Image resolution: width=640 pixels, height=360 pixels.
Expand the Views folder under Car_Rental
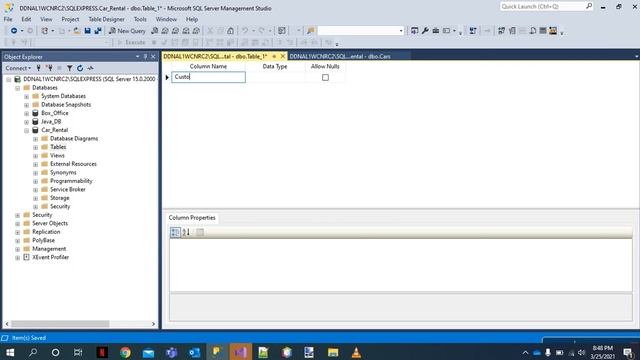click(x=36, y=156)
